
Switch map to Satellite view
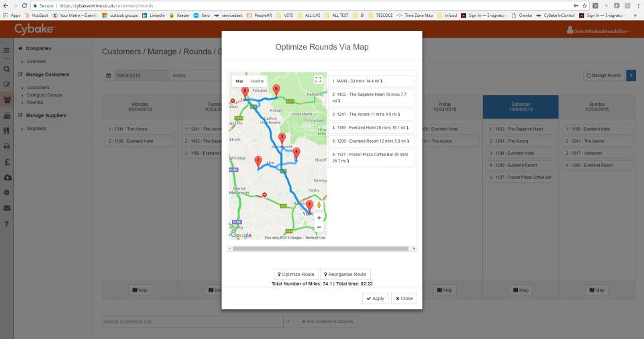coord(257,81)
